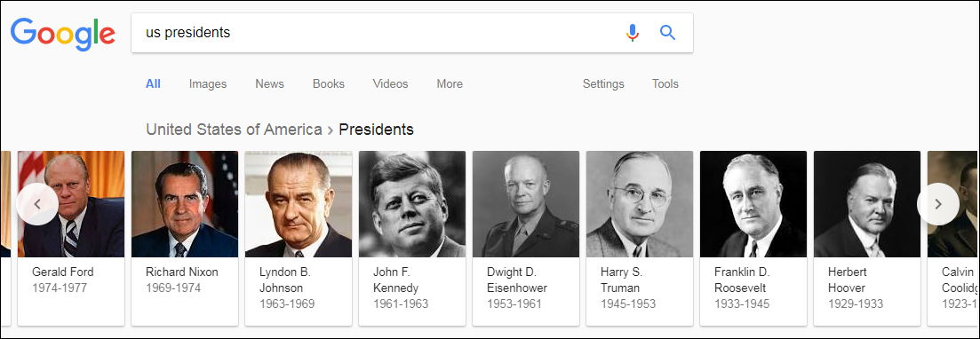Expand the Tools options
Image resolution: width=980 pixels, height=339 pixels.
(x=665, y=83)
